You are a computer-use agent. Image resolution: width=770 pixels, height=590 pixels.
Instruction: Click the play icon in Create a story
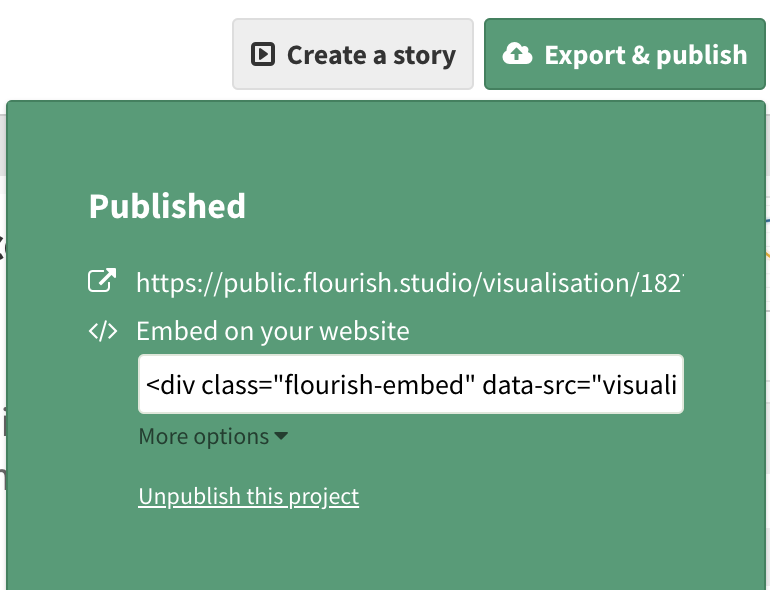pos(263,54)
